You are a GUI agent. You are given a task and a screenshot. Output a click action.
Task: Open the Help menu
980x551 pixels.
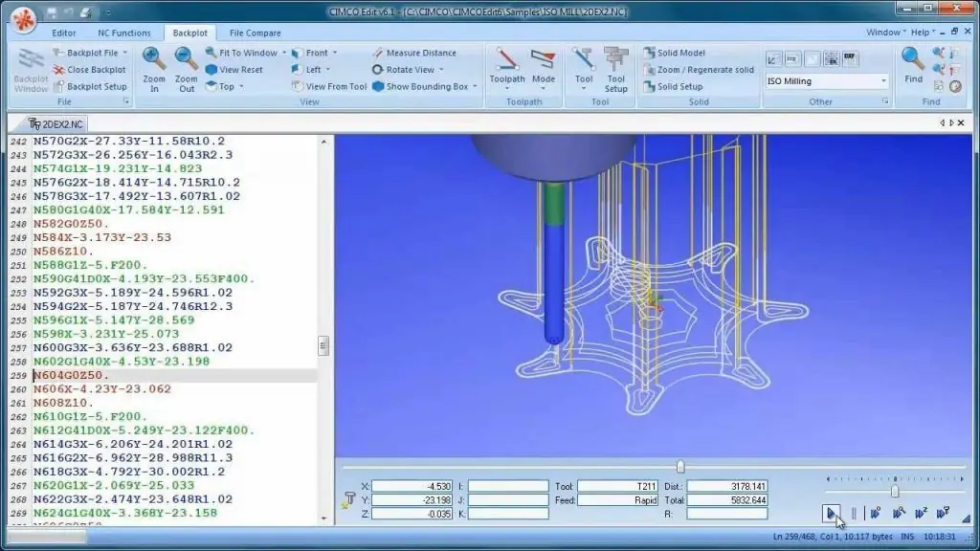[923, 33]
